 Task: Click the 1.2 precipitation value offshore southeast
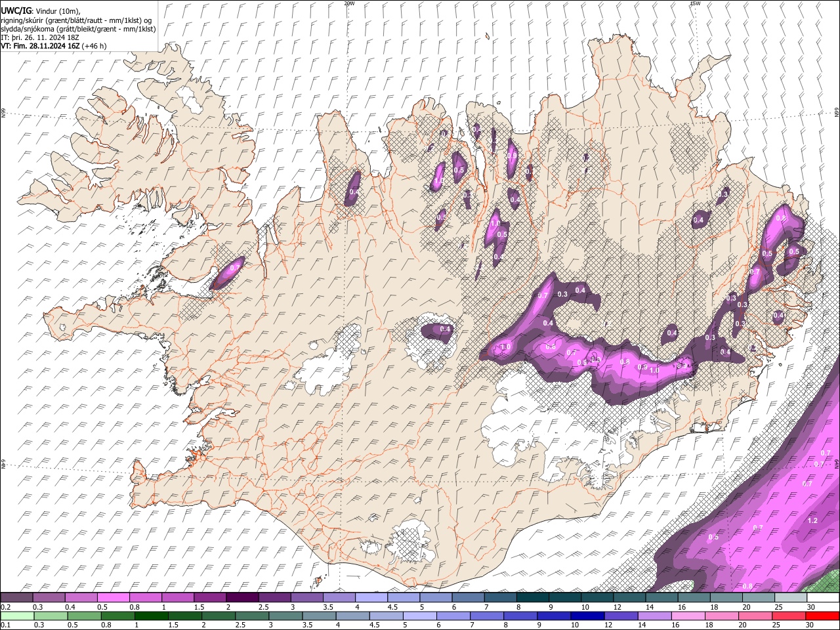(812, 520)
